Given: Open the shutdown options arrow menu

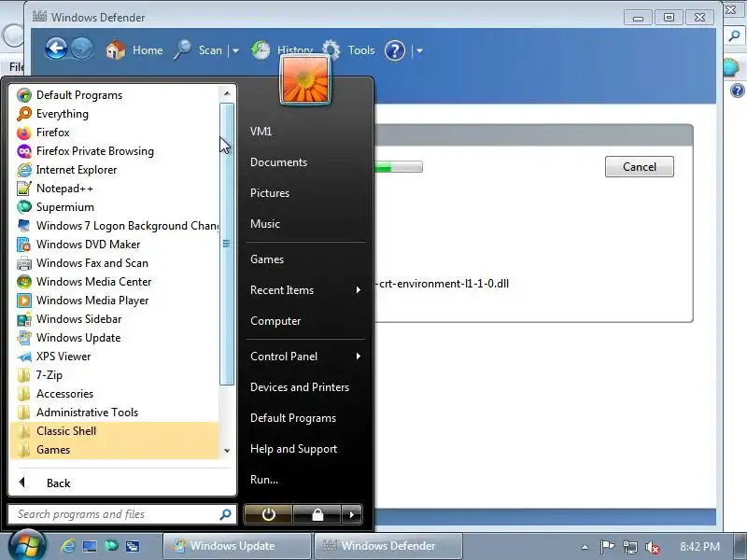Looking at the screenshot, I should [352, 514].
